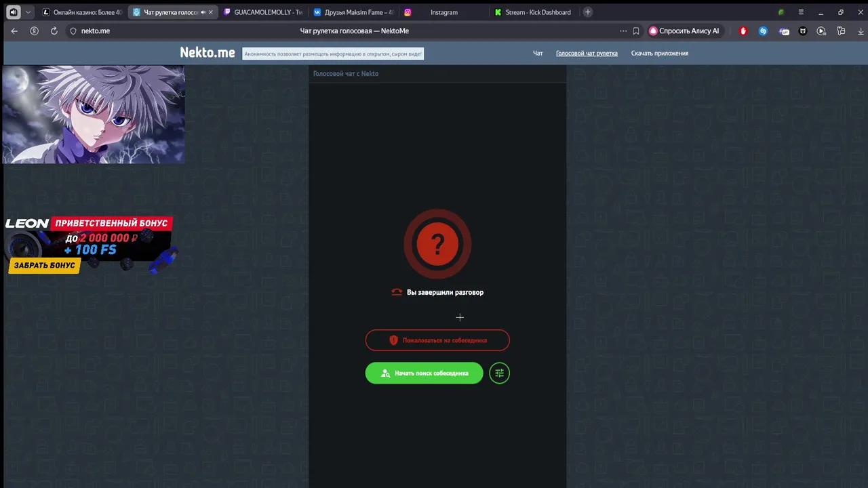Open the downloads panel
Screen dimensions: 868x488
862,31
